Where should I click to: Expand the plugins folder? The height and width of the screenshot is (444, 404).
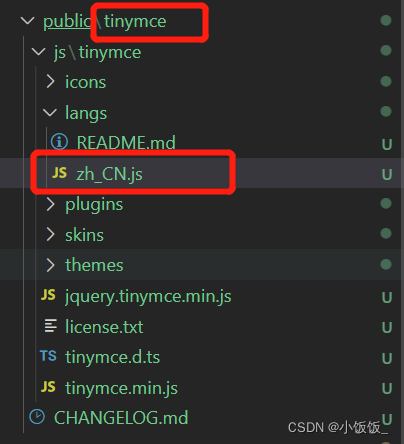click(x=50, y=204)
